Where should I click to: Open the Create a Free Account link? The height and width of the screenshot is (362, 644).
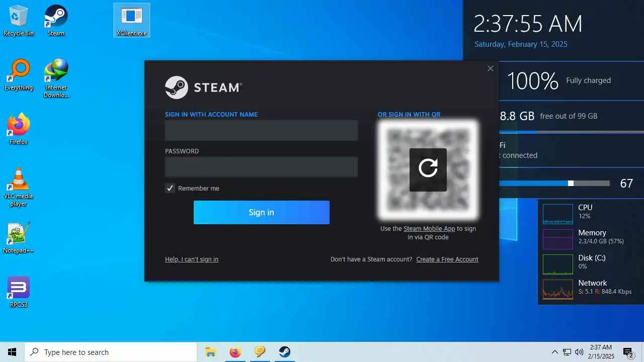(447, 259)
